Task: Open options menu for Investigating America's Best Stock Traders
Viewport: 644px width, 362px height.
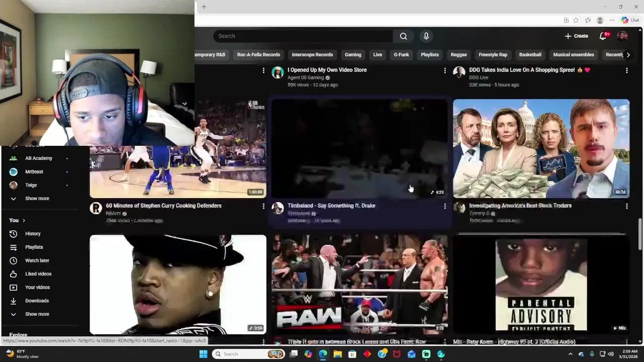Action: tap(626, 206)
